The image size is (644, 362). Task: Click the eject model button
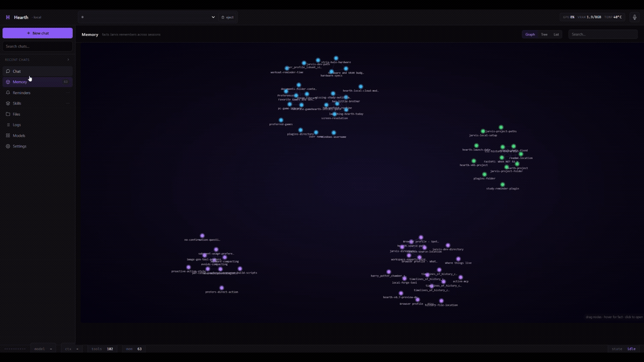click(x=228, y=17)
